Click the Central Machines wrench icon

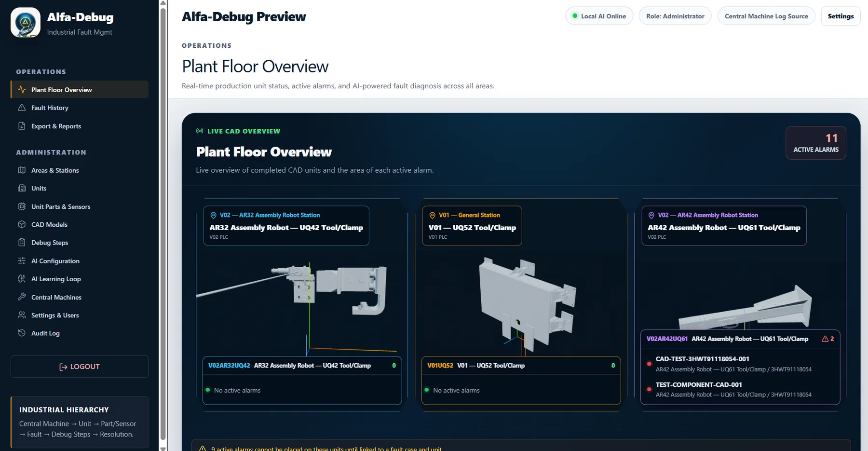click(22, 297)
